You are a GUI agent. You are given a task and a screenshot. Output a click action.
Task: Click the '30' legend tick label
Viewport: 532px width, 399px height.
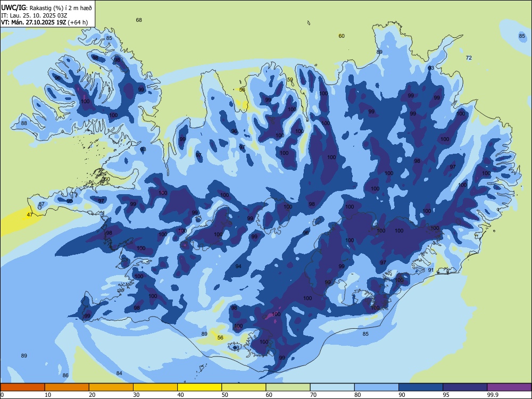(136, 395)
